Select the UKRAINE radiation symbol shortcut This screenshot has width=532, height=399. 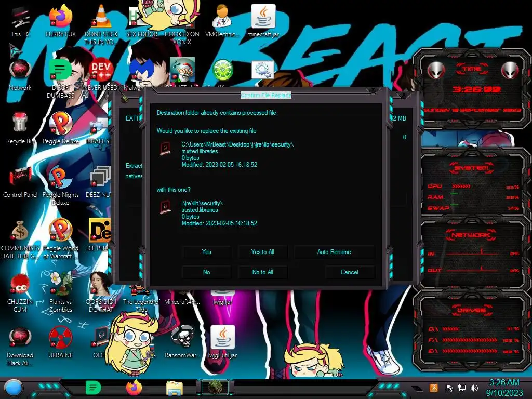60,343
